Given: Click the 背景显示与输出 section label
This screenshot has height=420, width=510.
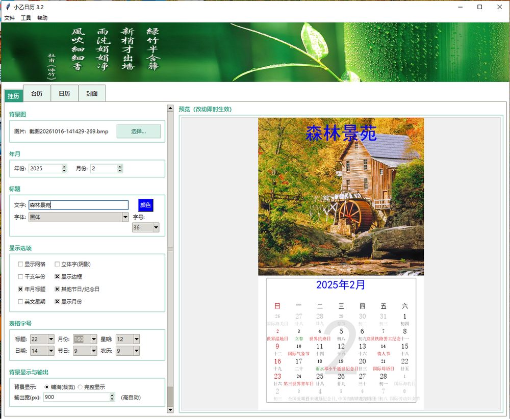Looking at the screenshot, I should coord(29,372).
